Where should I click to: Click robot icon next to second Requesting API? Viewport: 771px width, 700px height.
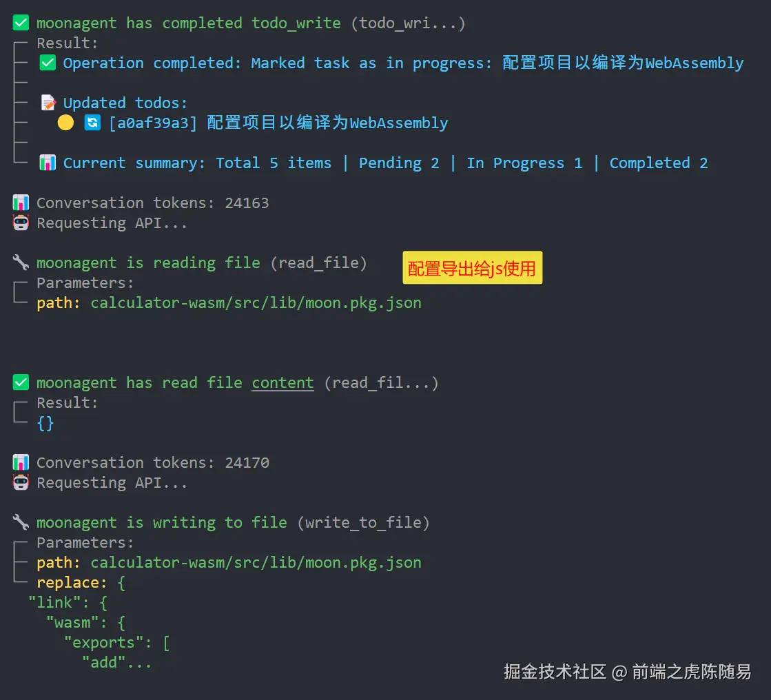[21, 482]
